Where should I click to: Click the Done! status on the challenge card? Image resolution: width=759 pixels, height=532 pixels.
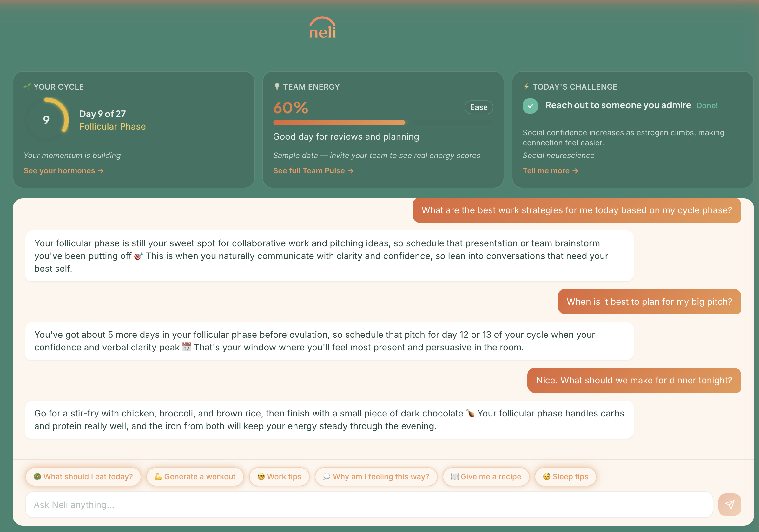click(x=707, y=105)
